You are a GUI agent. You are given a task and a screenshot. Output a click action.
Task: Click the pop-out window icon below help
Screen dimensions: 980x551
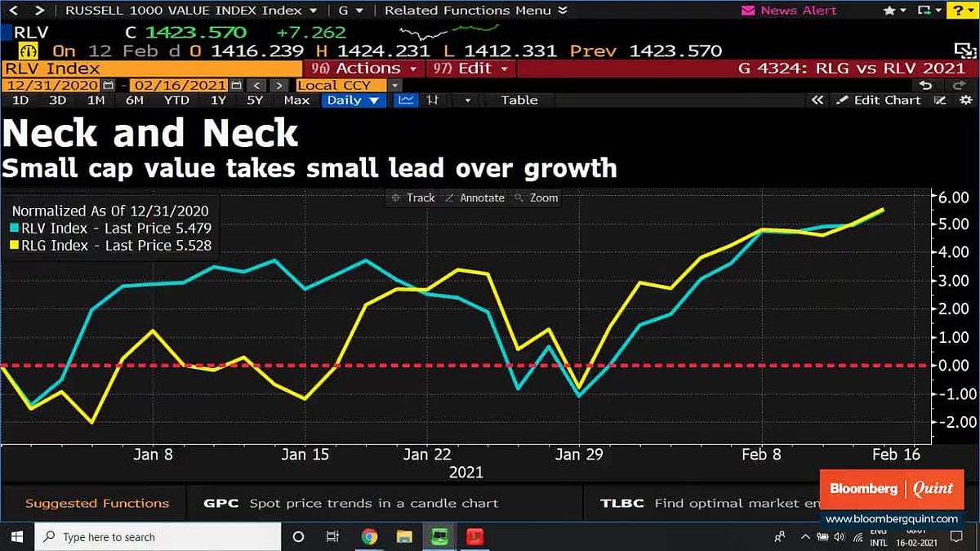coord(960,51)
